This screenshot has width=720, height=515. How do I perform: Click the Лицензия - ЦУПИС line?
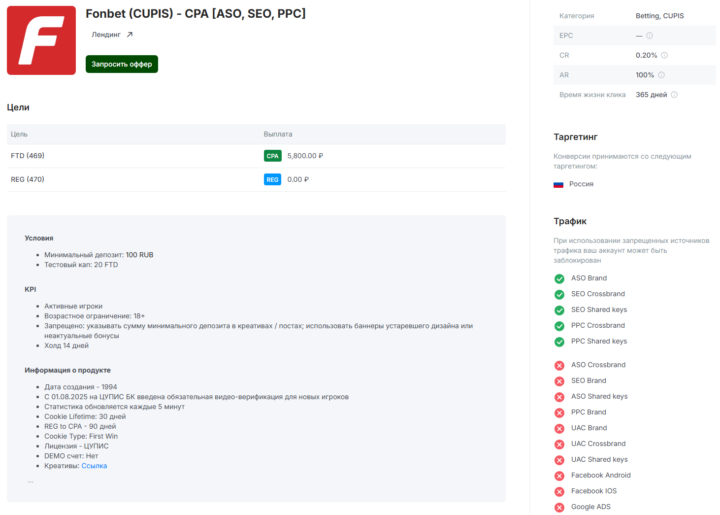[77, 446]
